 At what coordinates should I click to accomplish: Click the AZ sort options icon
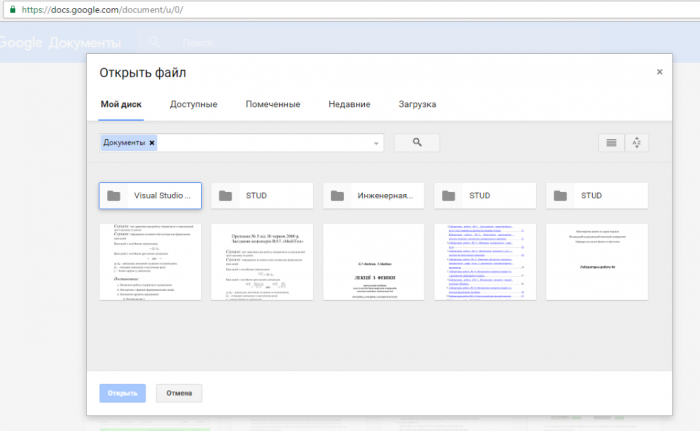coord(637,143)
